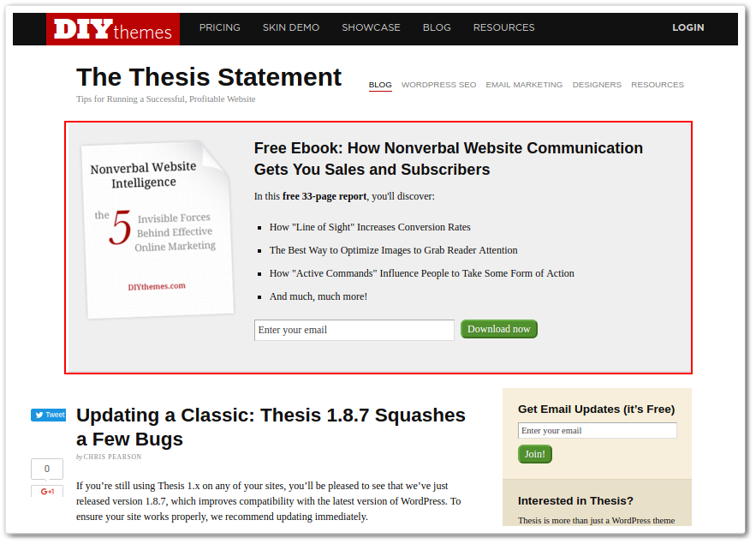This screenshot has height=544, width=756.
Task: Click the DIYthemes logo
Action: (113, 29)
